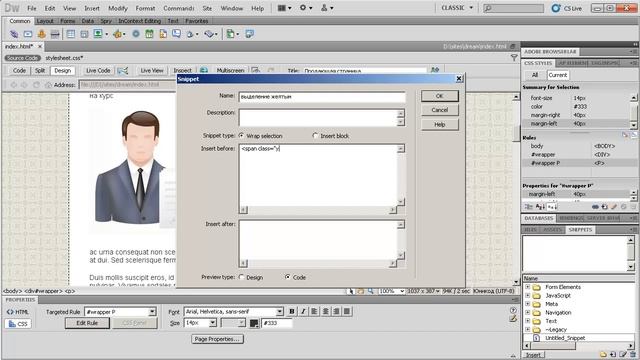Switch Properties panel to HTML mode
The width and height of the screenshot is (640, 360).
pos(18,312)
